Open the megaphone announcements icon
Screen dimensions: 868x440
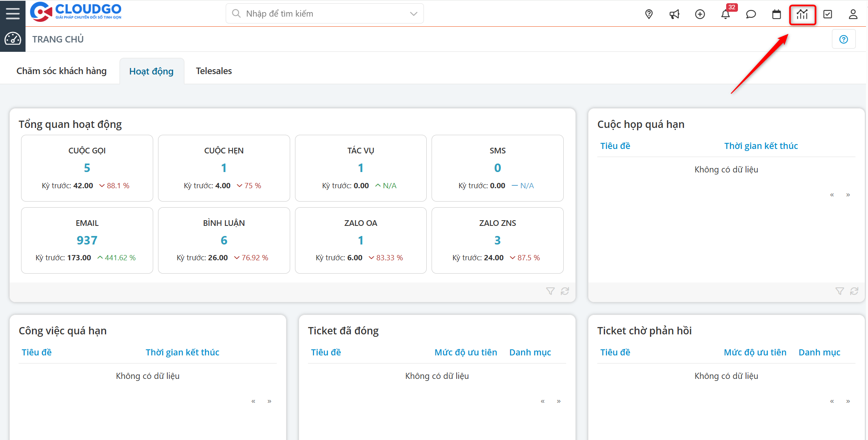point(674,14)
